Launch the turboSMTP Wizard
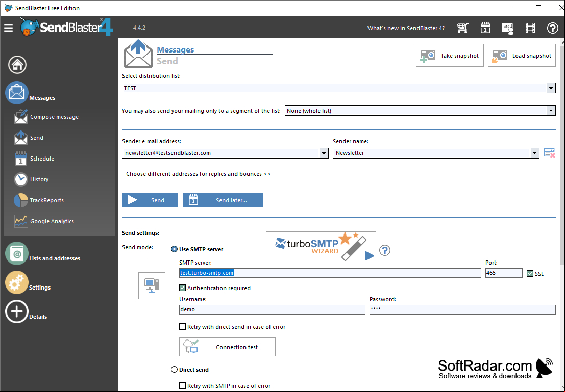The width and height of the screenshot is (565, 392). 321,247
